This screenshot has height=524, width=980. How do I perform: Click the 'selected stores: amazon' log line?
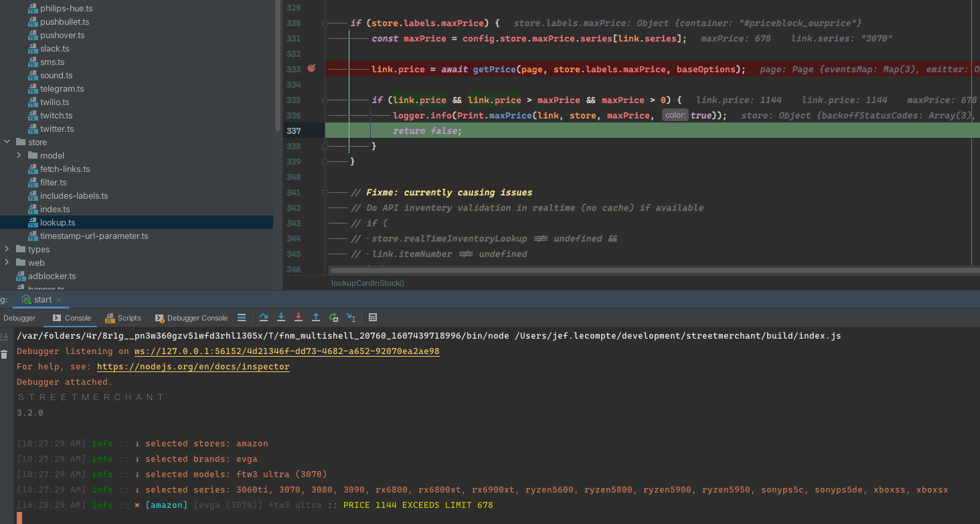206,444
